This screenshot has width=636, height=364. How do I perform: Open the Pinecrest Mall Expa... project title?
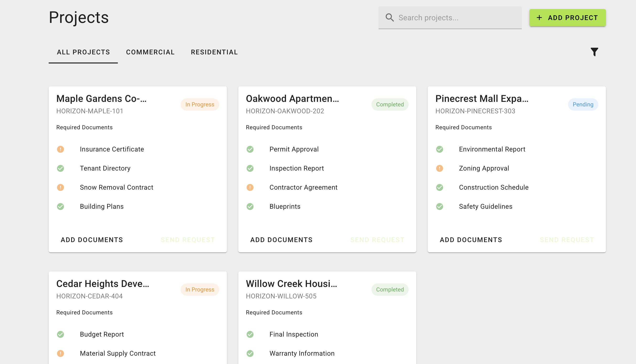(x=482, y=99)
